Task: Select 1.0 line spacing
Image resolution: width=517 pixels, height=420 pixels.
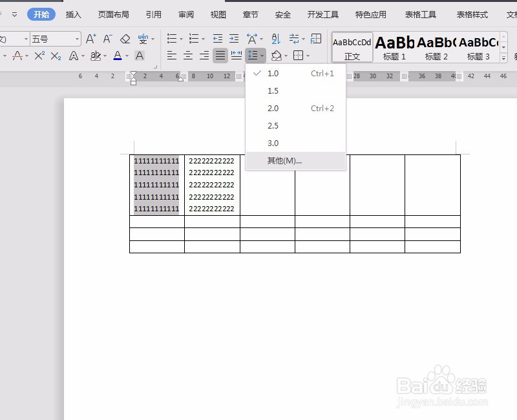Action: pos(295,73)
